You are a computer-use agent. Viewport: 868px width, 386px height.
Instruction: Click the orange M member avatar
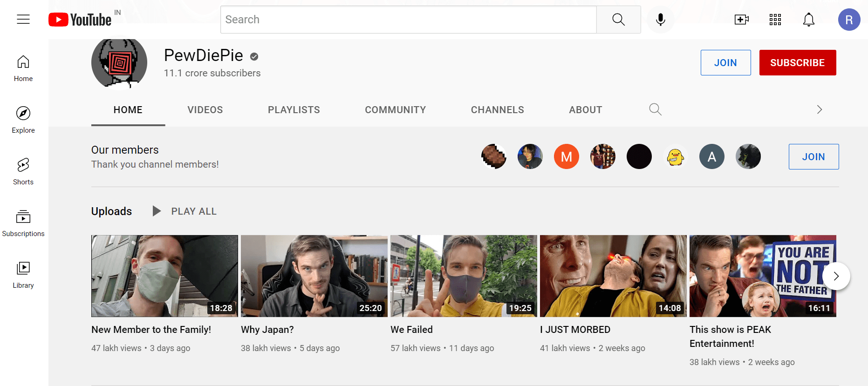pyautogui.click(x=566, y=156)
